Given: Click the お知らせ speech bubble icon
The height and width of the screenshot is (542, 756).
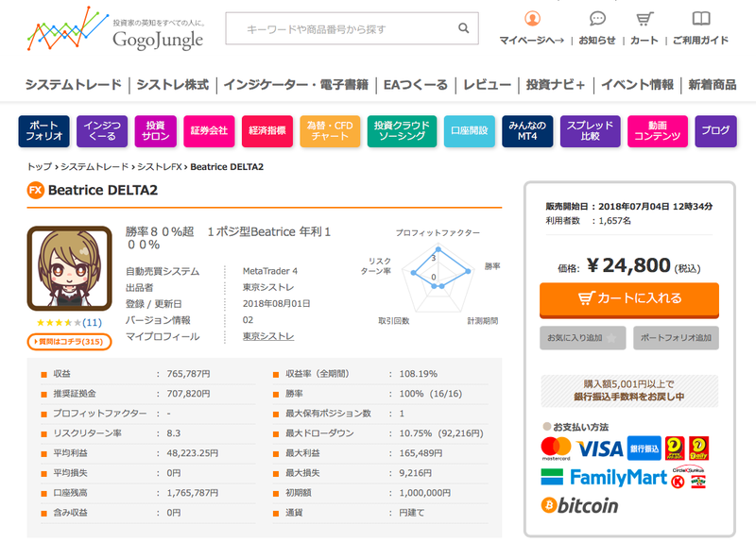Looking at the screenshot, I should [597, 18].
